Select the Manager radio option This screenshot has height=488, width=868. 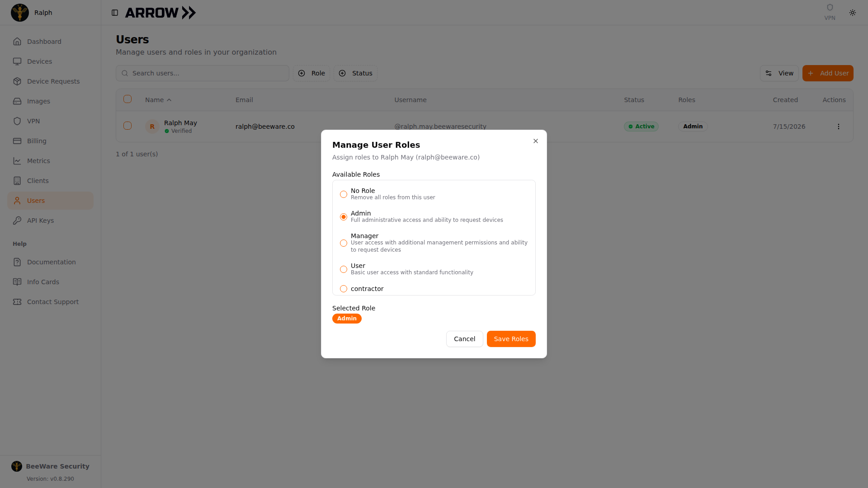pos(344,243)
